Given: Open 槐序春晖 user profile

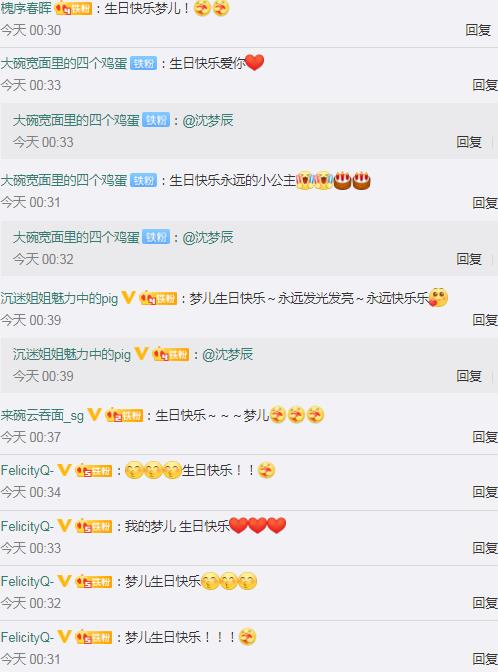Looking at the screenshot, I should [x=26, y=8].
